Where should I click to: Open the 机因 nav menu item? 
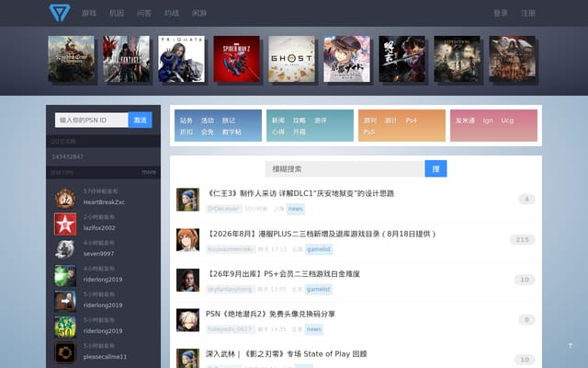coord(117,13)
